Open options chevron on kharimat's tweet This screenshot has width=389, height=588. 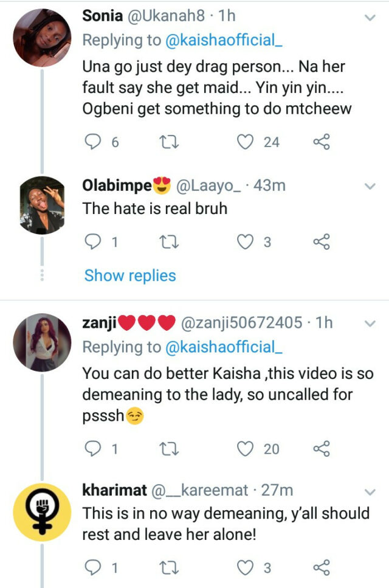[369, 491]
